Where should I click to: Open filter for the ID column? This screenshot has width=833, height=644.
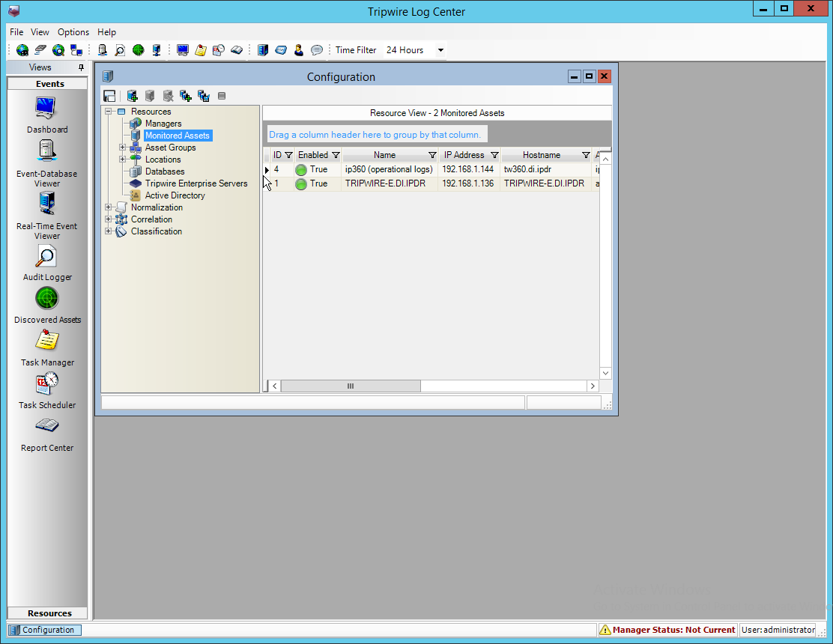(x=288, y=155)
